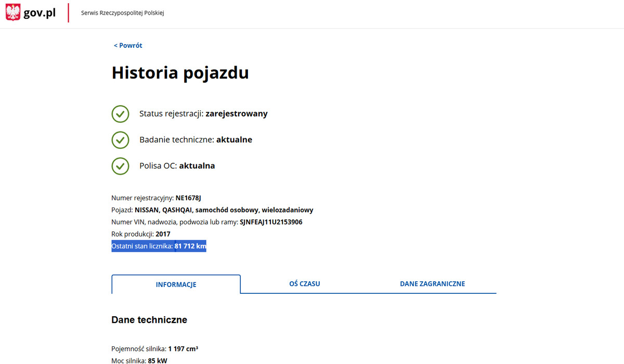Viewport: 624px width, 364px height.
Task: Click the green checkmark beside Status rejestracji
Action: (x=120, y=114)
